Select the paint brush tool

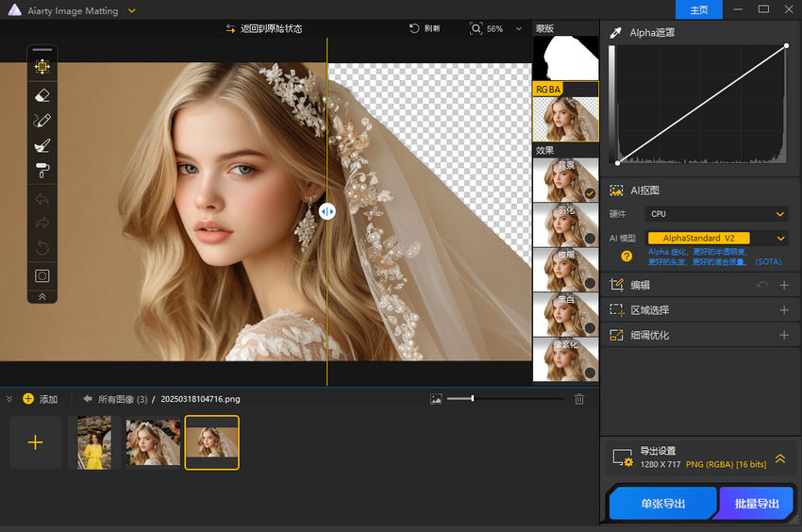pyautogui.click(x=42, y=145)
